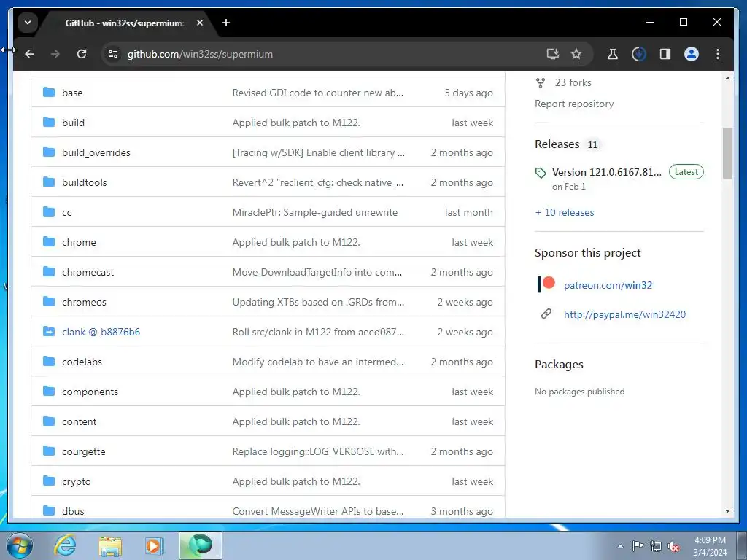Click the browser Back arrow
Viewport: 747px width, 560px height.
pos(29,54)
